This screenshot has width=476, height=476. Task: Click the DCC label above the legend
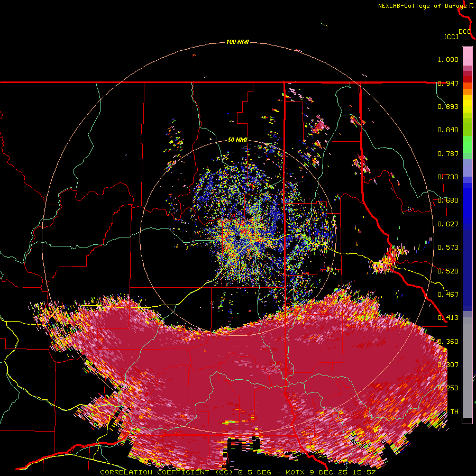465,32
